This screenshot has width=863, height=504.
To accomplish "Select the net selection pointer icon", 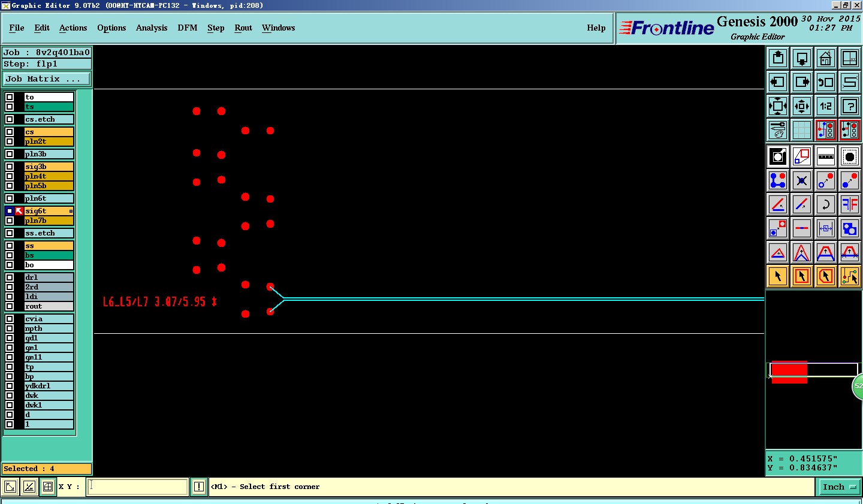I will pyautogui.click(x=850, y=276).
